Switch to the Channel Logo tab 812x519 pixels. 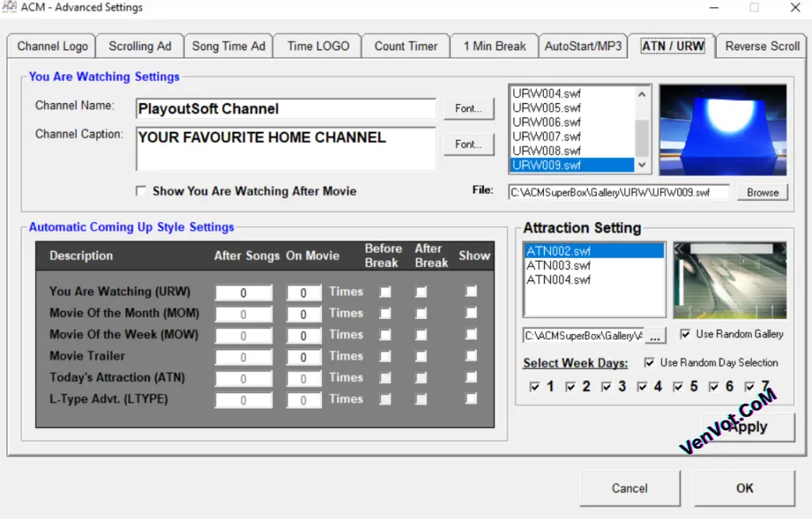[51, 46]
